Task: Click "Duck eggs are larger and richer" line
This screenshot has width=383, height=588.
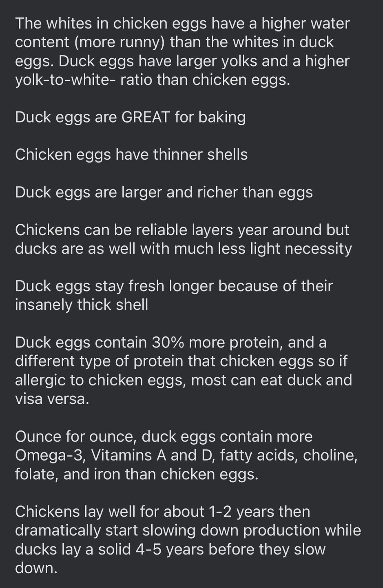Action: pyautogui.click(x=164, y=192)
